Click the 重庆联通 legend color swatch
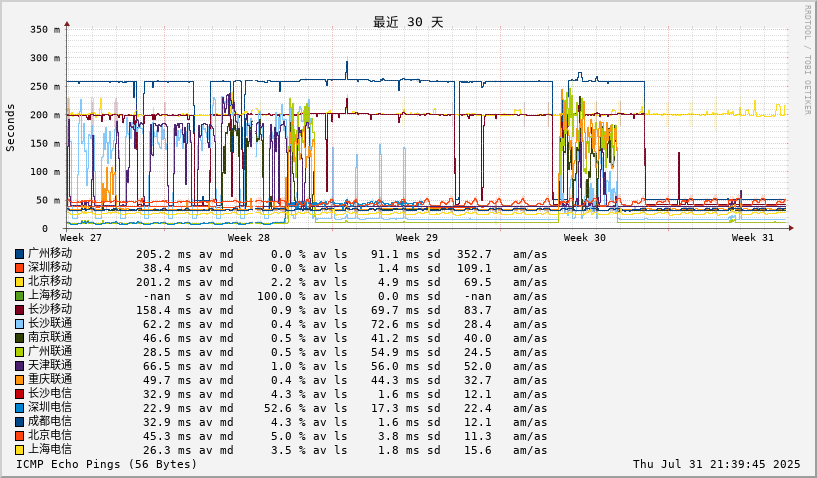The image size is (817, 478). tap(19, 381)
